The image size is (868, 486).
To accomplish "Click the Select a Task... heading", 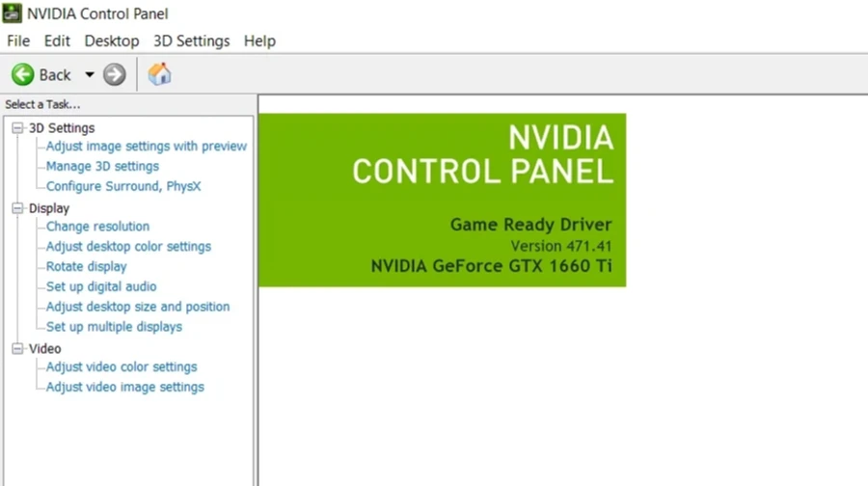I will [x=42, y=104].
